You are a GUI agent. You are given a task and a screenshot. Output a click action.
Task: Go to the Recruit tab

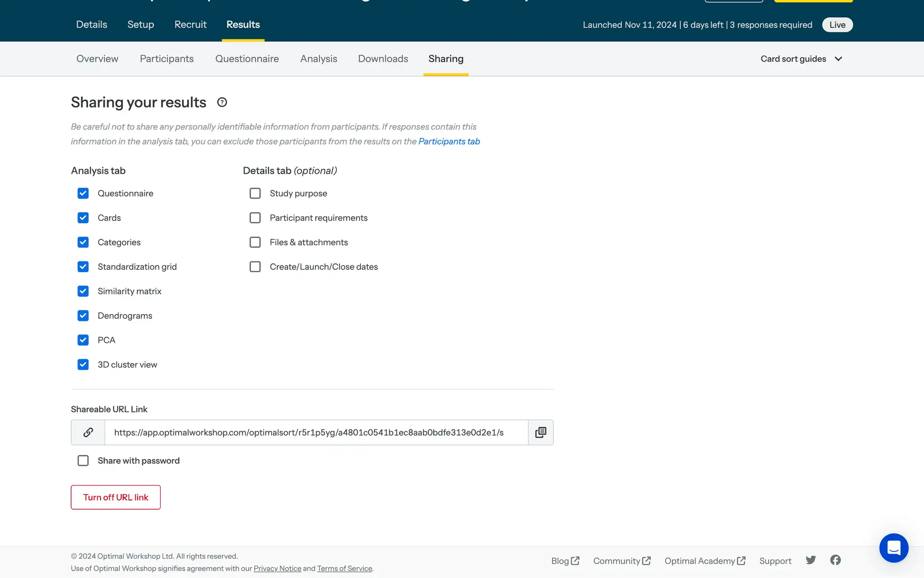tap(190, 25)
